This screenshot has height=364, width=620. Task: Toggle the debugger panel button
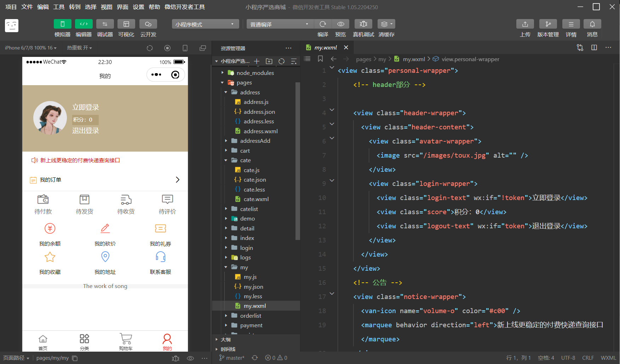pos(105,24)
